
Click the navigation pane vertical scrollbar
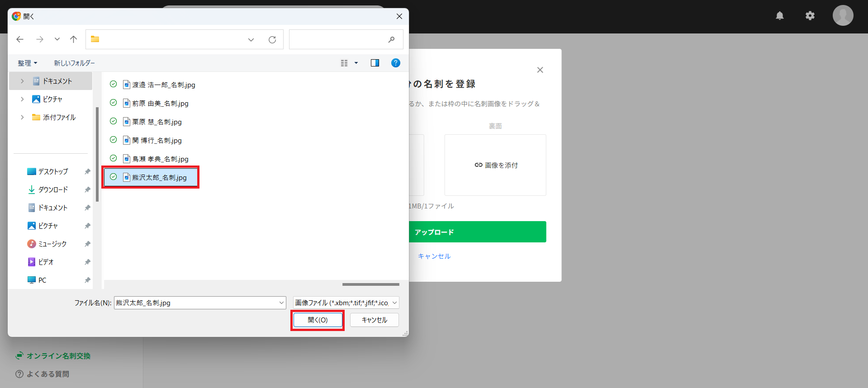97,154
